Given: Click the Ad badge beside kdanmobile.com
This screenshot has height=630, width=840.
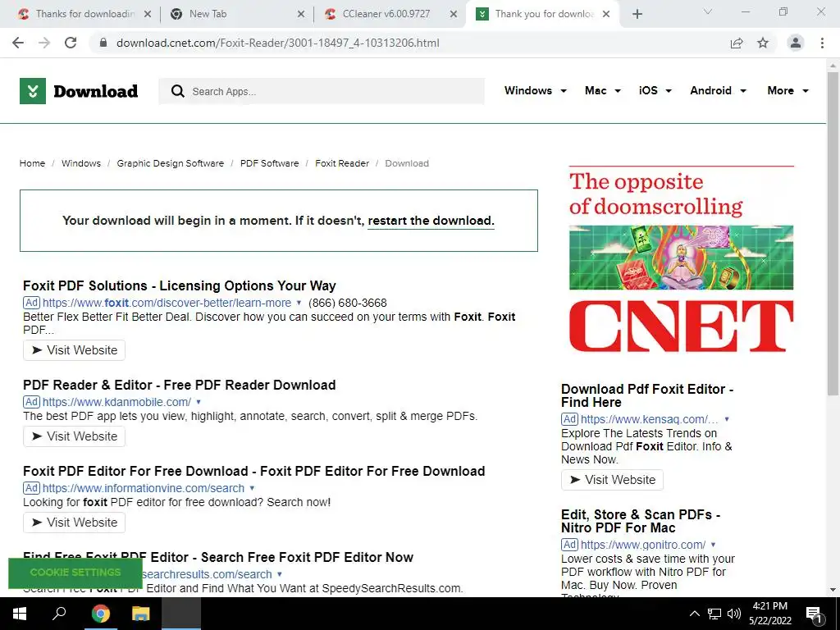Looking at the screenshot, I should [32, 402].
